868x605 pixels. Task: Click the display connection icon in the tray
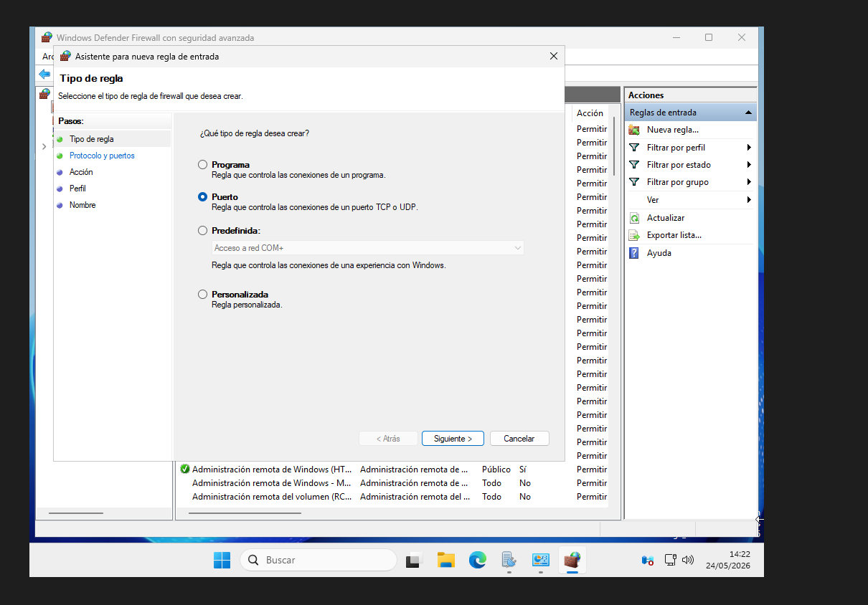[x=670, y=560]
